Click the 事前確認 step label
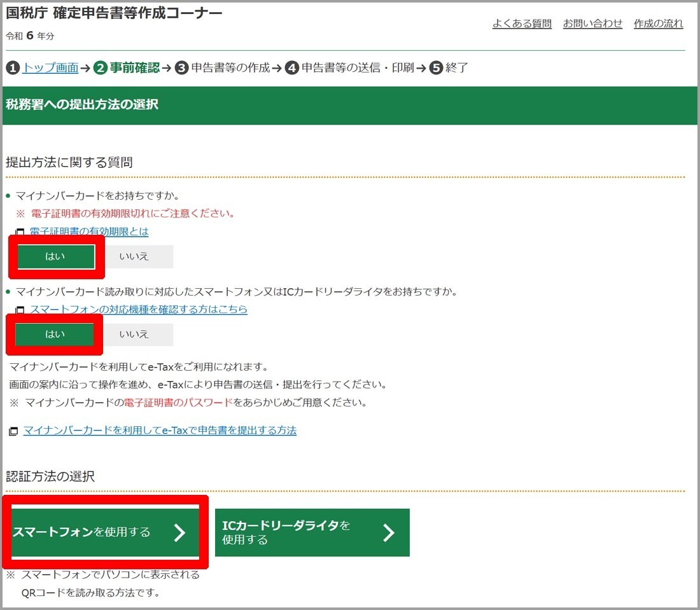Screen dimensions: 700x610 [135, 68]
